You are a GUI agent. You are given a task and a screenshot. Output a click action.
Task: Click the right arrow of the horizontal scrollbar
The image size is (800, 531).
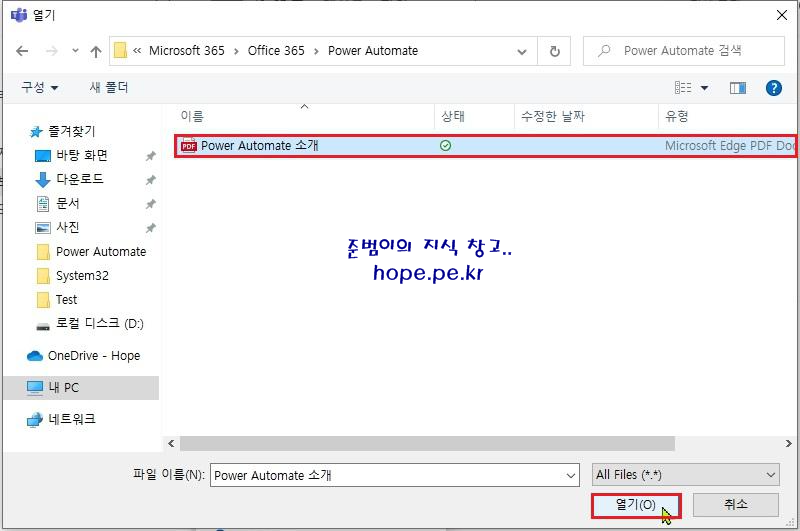point(788,444)
